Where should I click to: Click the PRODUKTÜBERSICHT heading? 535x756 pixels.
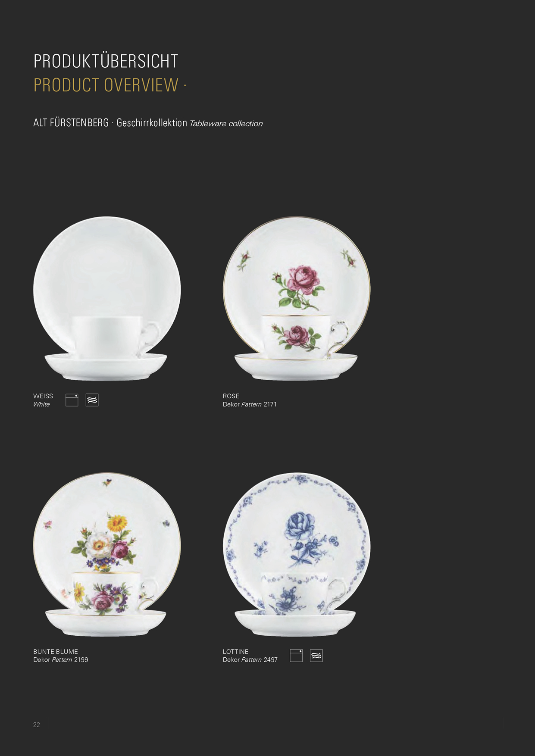tap(106, 61)
